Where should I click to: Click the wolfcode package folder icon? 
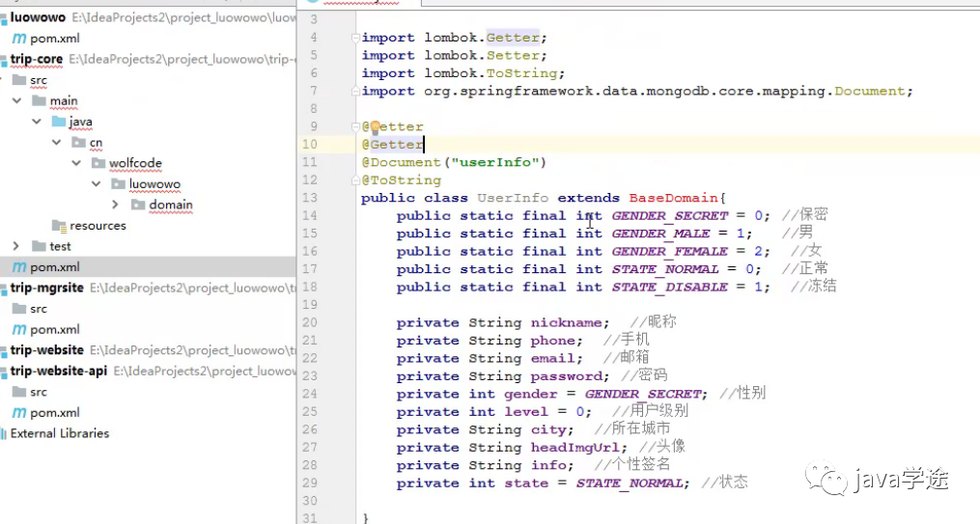tap(98, 163)
